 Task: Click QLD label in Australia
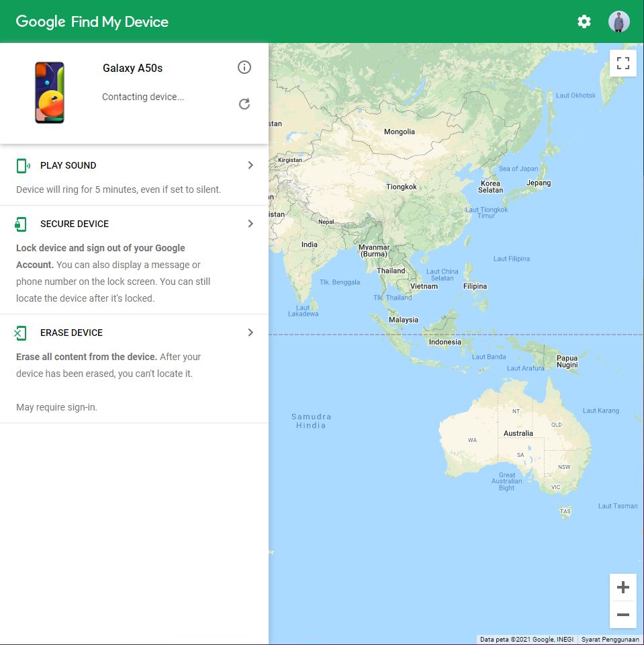coord(557,425)
